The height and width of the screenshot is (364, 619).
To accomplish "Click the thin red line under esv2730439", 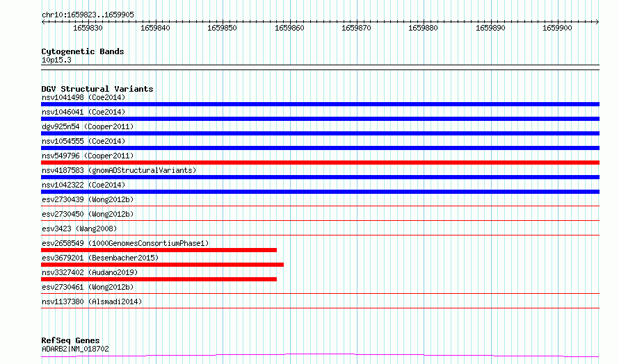I will click(320, 206).
